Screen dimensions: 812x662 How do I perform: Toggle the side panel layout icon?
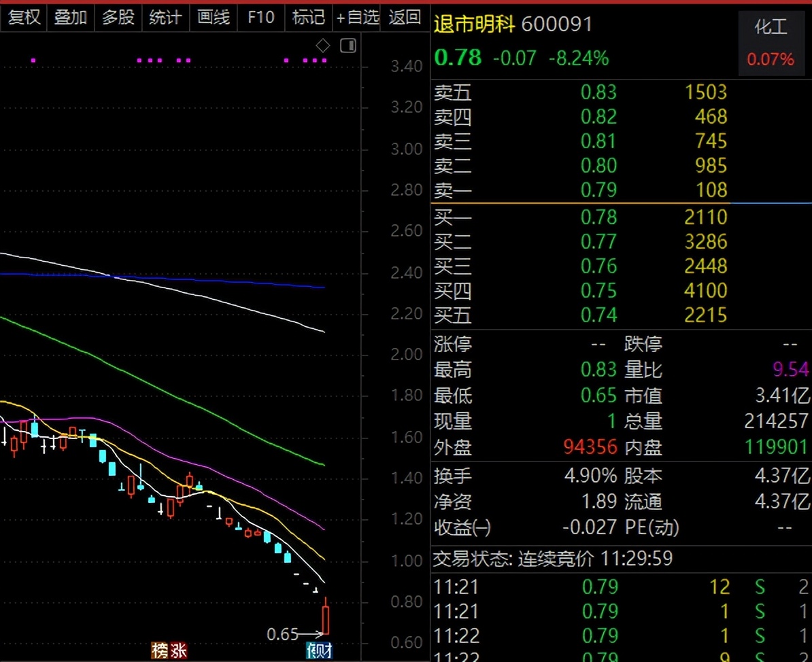pyautogui.click(x=348, y=46)
